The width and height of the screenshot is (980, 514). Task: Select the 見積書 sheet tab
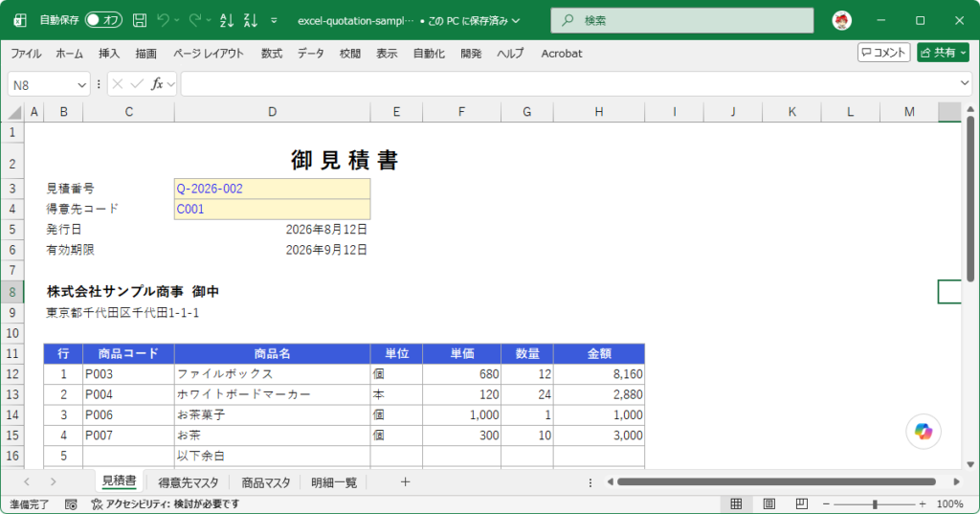tap(119, 480)
